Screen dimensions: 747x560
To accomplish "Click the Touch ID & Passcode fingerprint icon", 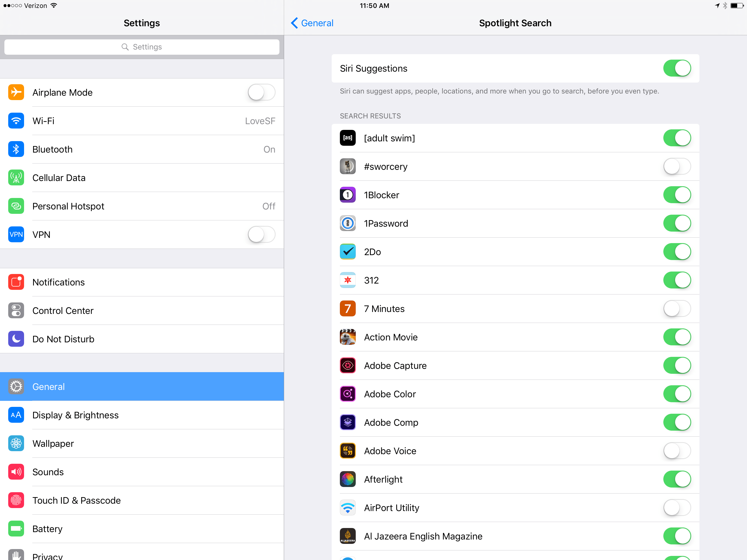I will pos(16,500).
